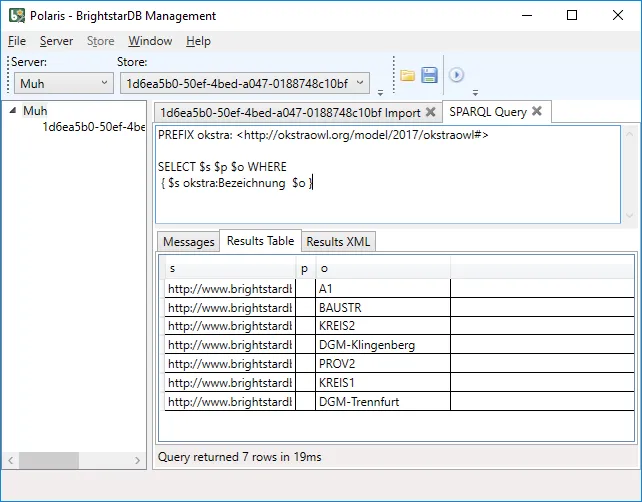This screenshot has width=642, height=502.
Task: Collapse the Muh tree node
Action: point(13,110)
